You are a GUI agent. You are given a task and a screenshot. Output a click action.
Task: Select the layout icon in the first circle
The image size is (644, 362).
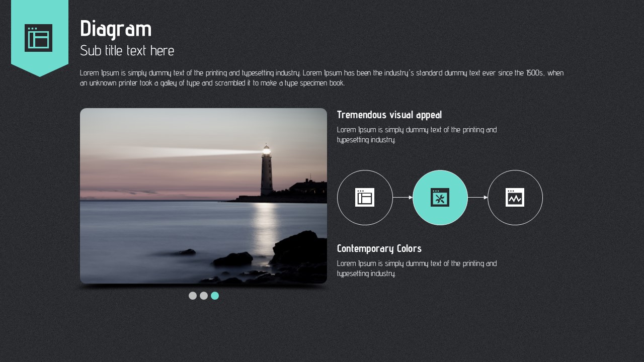365,197
